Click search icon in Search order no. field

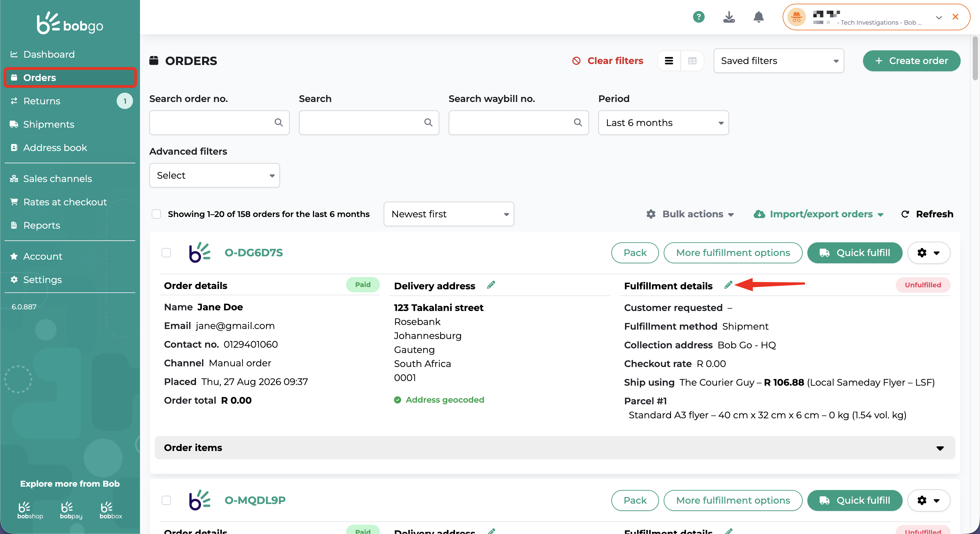(x=278, y=122)
